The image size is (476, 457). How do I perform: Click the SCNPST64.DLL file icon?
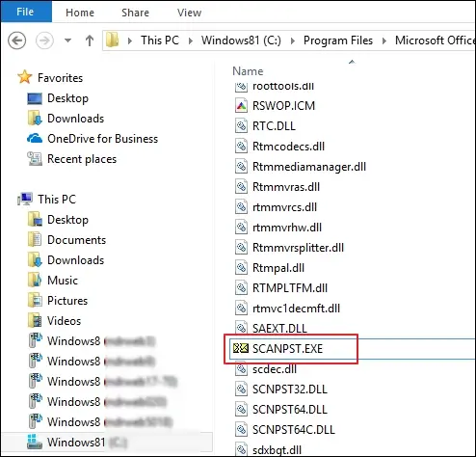tap(241, 410)
